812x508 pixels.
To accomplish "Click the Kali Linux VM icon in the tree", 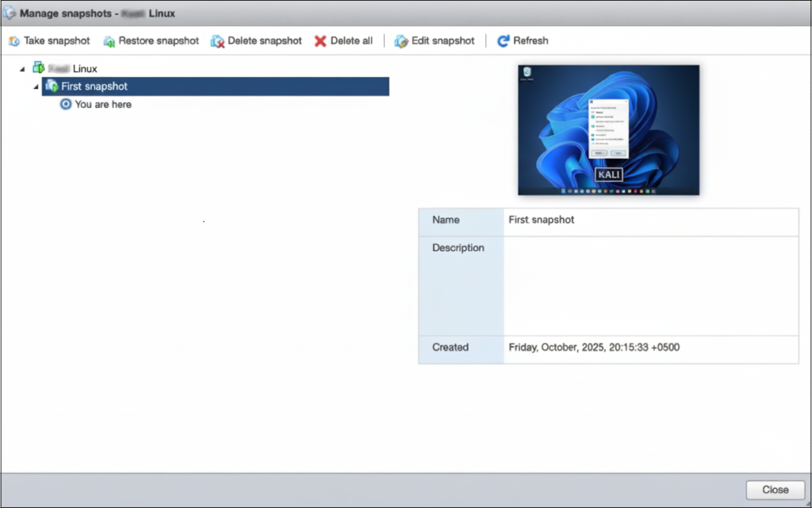I will 39,68.
